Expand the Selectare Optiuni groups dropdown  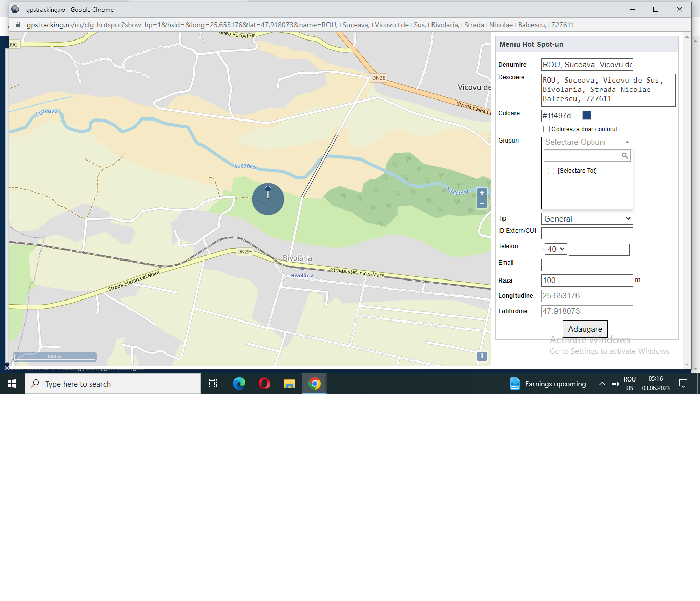pyautogui.click(x=587, y=142)
